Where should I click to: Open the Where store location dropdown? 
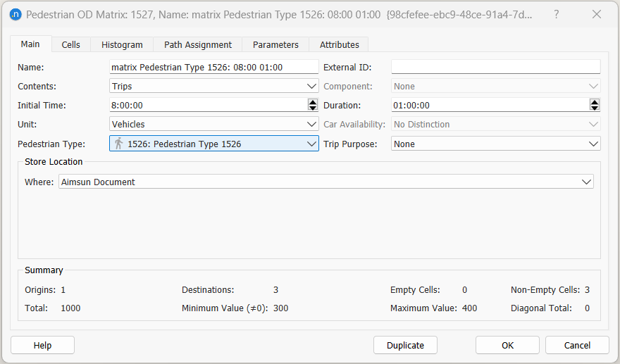[x=586, y=182]
